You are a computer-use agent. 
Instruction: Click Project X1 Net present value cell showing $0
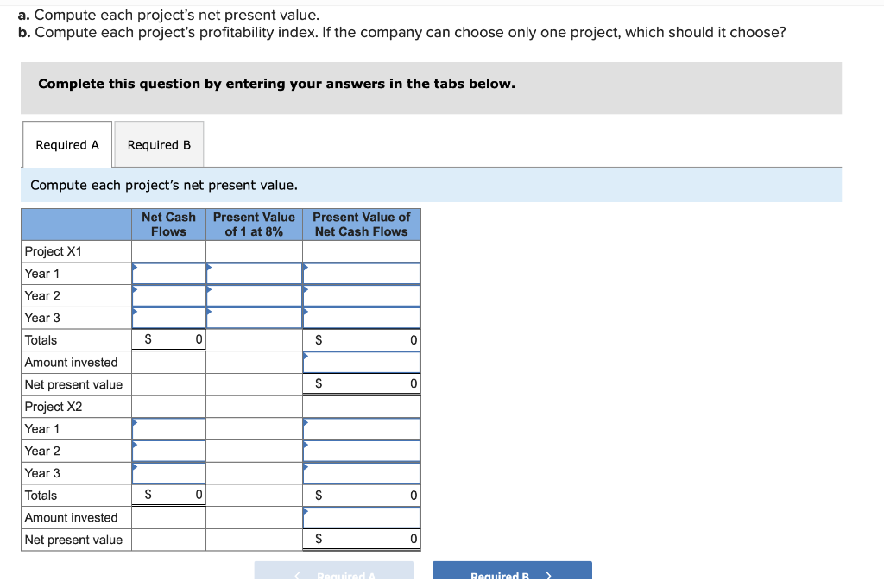(x=361, y=384)
